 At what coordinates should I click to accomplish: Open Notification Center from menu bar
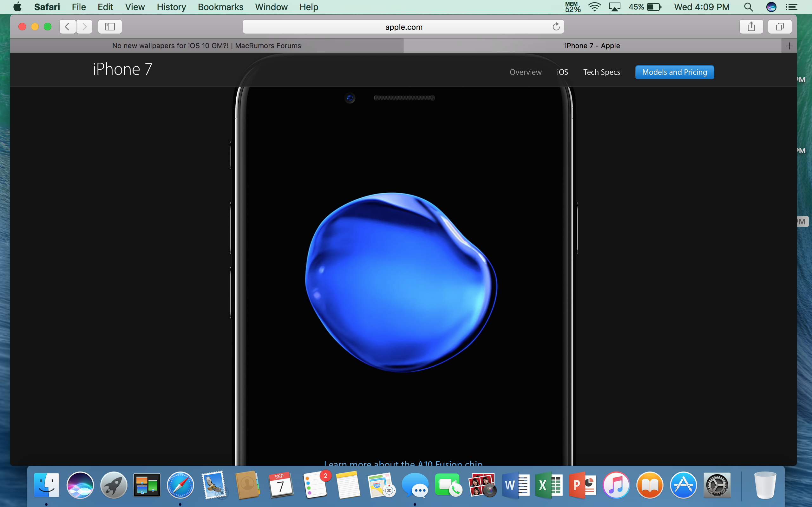791,7
